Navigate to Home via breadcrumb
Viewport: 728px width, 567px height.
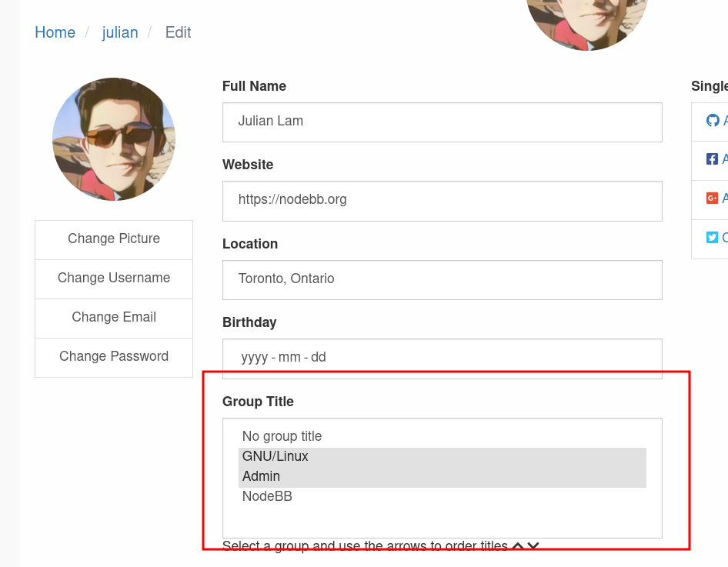(x=55, y=32)
